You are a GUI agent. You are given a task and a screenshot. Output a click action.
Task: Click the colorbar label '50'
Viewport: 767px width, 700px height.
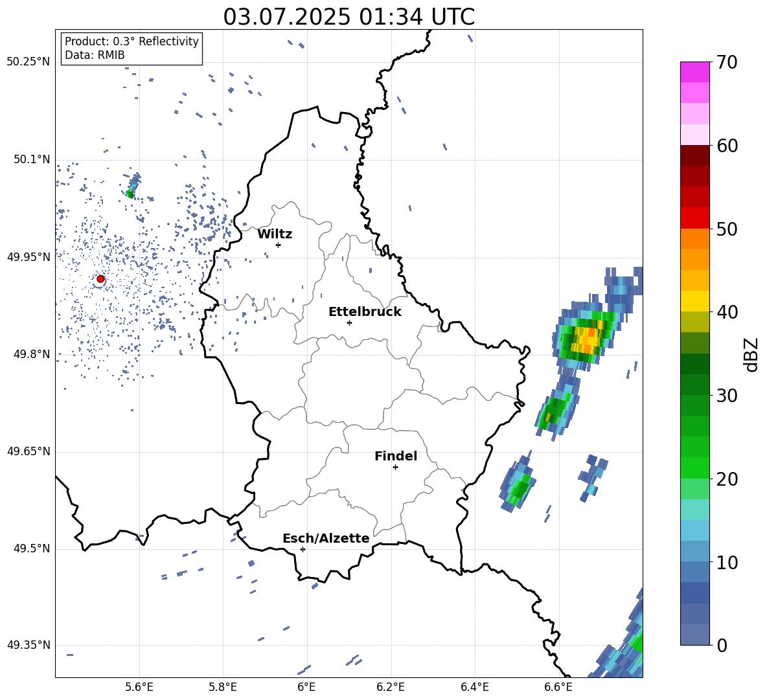(726, 229)
